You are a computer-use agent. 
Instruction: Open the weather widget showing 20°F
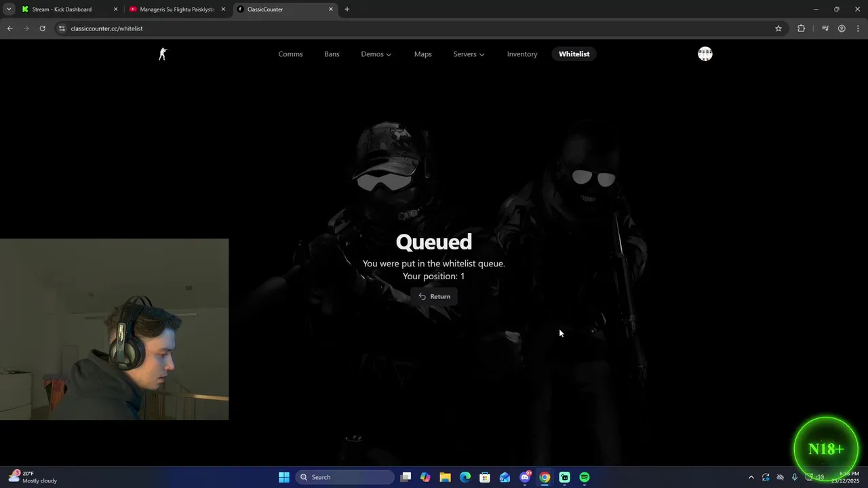tap(33, 477)
